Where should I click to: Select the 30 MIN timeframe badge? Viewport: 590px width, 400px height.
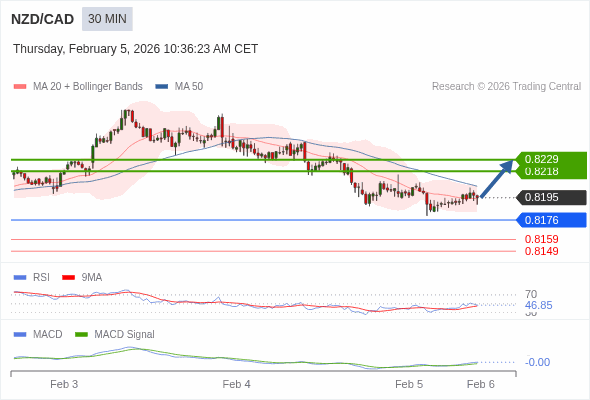pos(107,19)
